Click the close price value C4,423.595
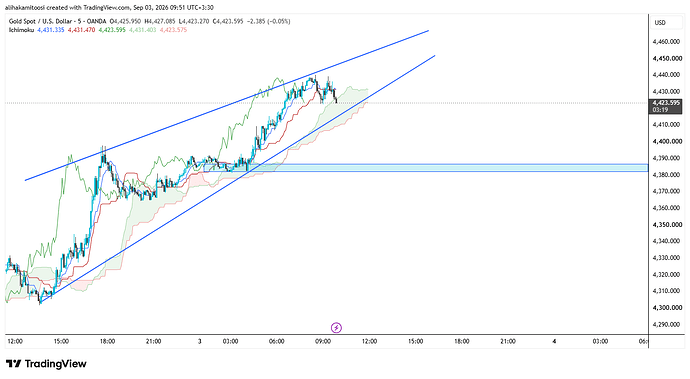The height and width of the screenshot is (379, 690). [x=228, y=21]
